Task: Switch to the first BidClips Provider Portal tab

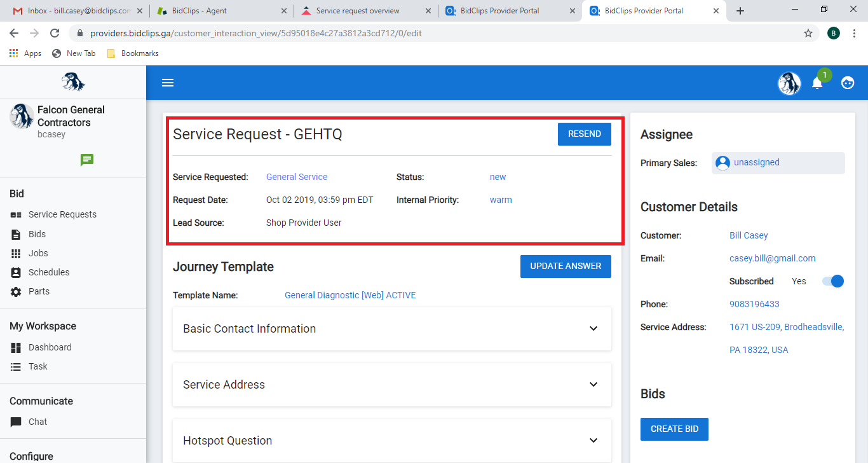Action: click(x=510, y=11)
